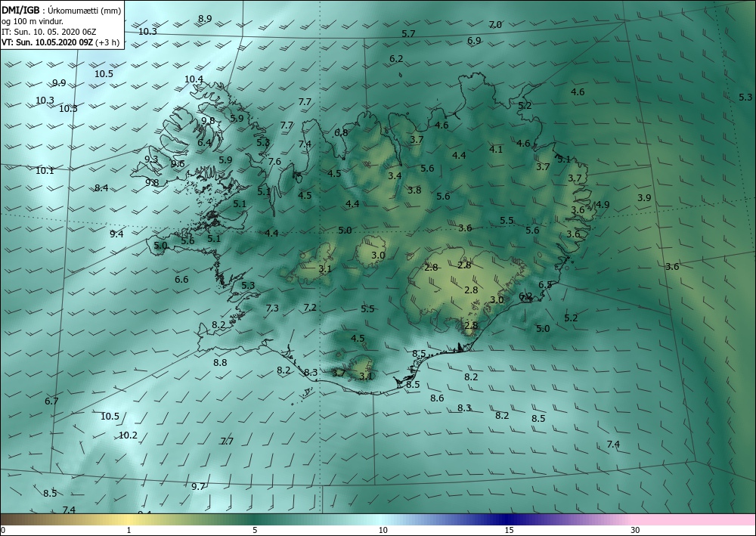Viewport: 756px width, 536px height.
Task: Click the map value 6.9
Action: click(x=474, y=41)
